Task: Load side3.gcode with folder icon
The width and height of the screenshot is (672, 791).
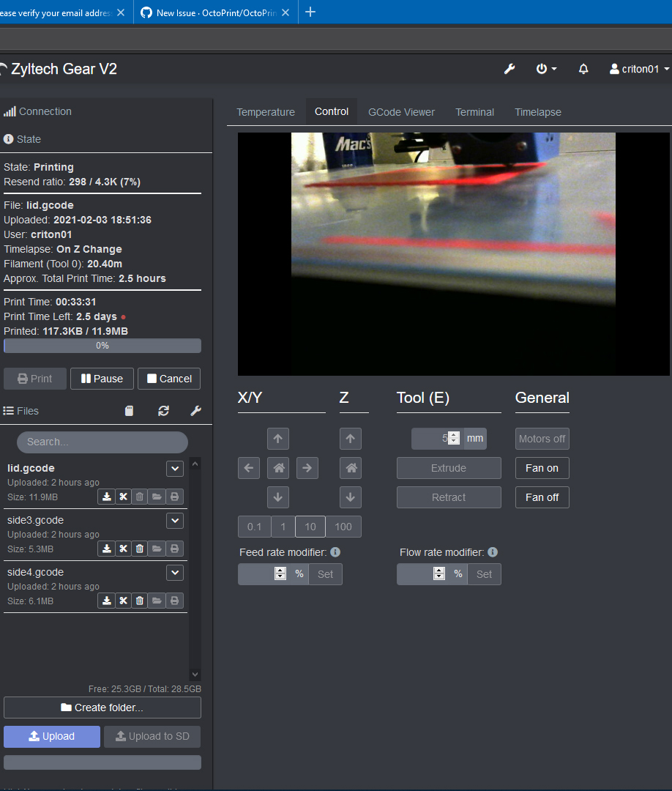Action: pos(157,549)
